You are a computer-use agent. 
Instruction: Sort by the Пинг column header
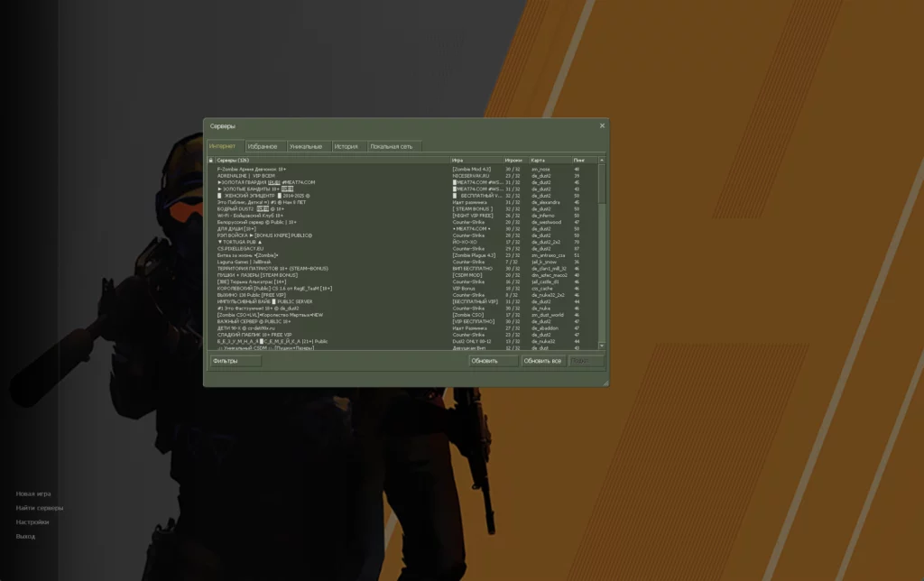click(584, 161)
